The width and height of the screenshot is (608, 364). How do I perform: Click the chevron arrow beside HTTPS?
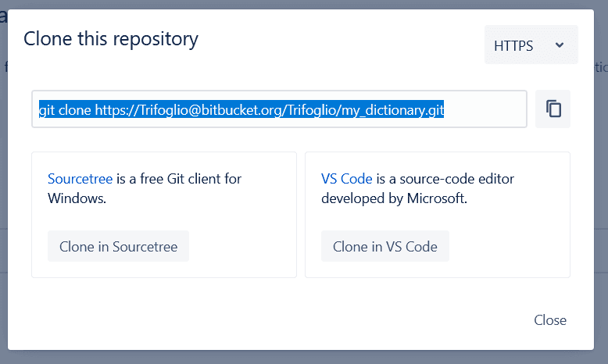click(560, 45)
